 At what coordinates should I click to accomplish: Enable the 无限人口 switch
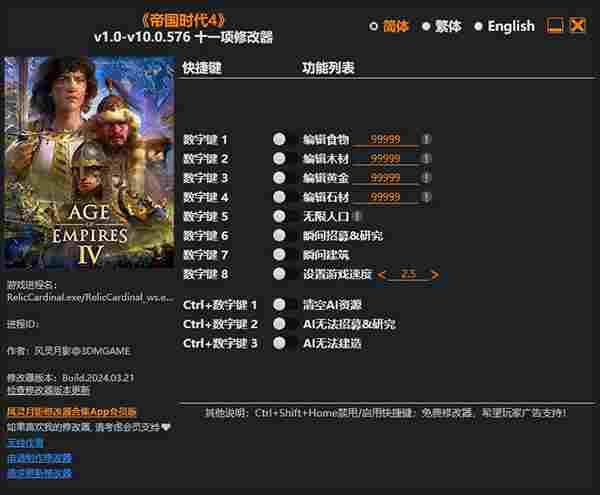[x=285, y=216]
